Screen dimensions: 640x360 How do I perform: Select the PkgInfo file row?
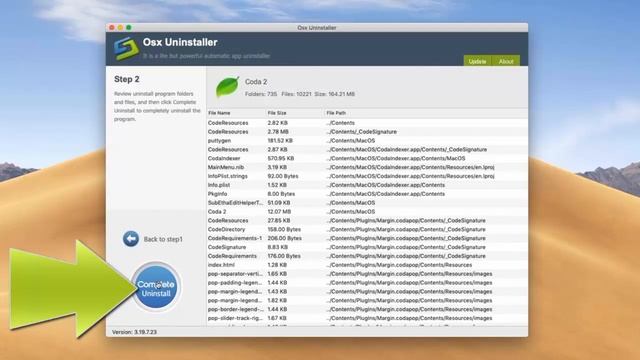pos(367,194)
